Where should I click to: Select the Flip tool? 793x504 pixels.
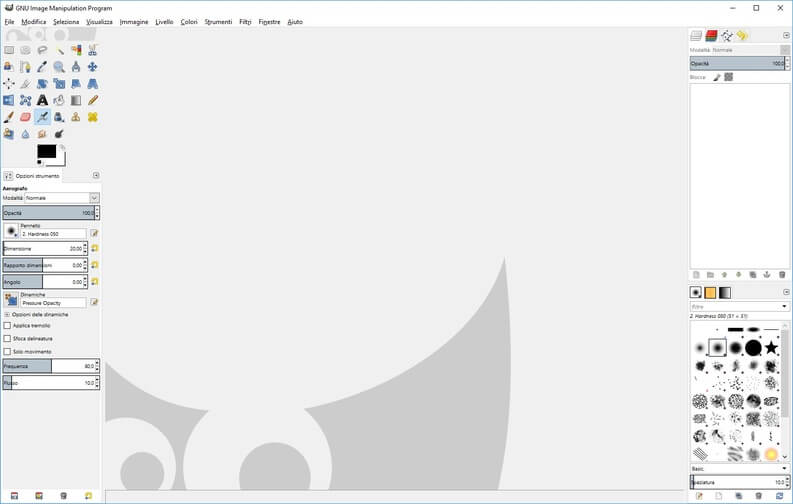pyautogui.click(x=9, y=100)
